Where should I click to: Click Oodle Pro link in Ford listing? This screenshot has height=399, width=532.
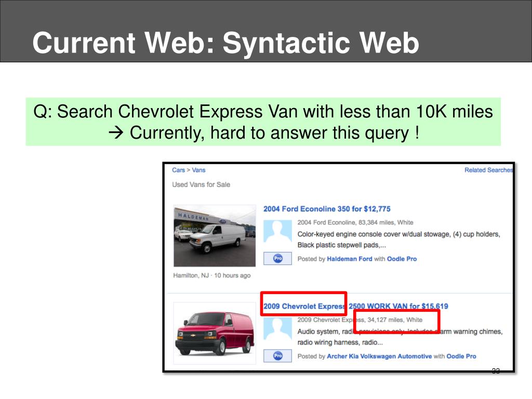tap(402, 259)
